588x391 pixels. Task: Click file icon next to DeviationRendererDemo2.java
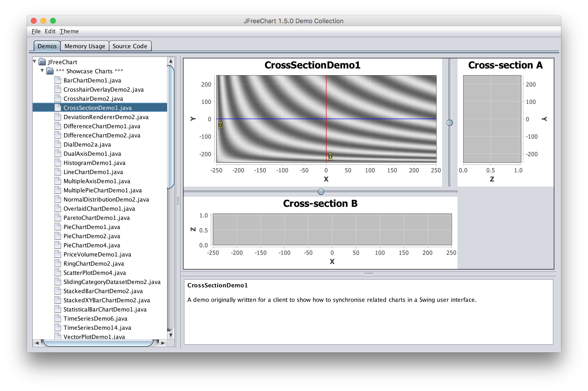[58, 117]
